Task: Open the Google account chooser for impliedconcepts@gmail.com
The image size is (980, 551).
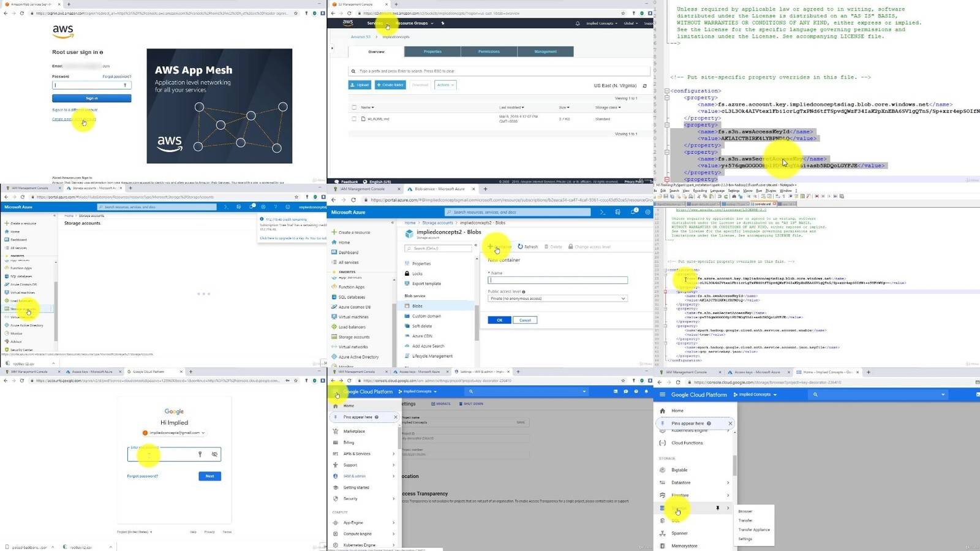Action: (174, 433)
